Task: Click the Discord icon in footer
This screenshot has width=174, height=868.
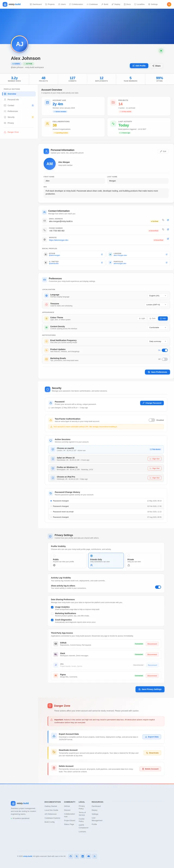Action: (89, 856)
